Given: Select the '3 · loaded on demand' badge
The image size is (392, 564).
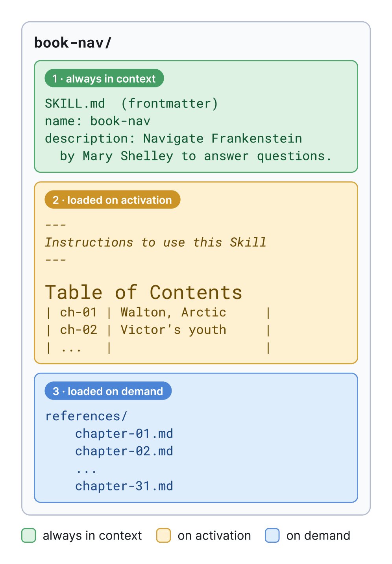Looking at the screenshot, I should click(108, 391).
